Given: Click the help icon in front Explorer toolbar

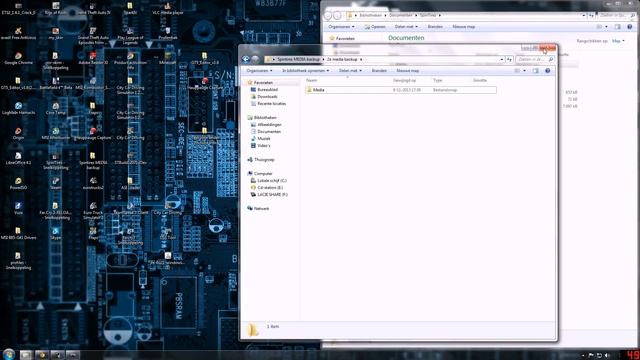Looking at the screenshot, I should 548,71.
